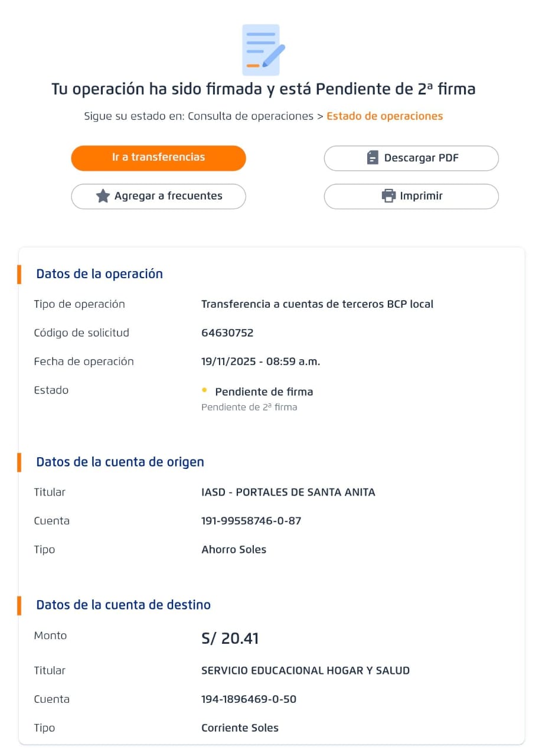Click titular IASD - PORTALES DE SANTA ANITA

pos(288,492)
